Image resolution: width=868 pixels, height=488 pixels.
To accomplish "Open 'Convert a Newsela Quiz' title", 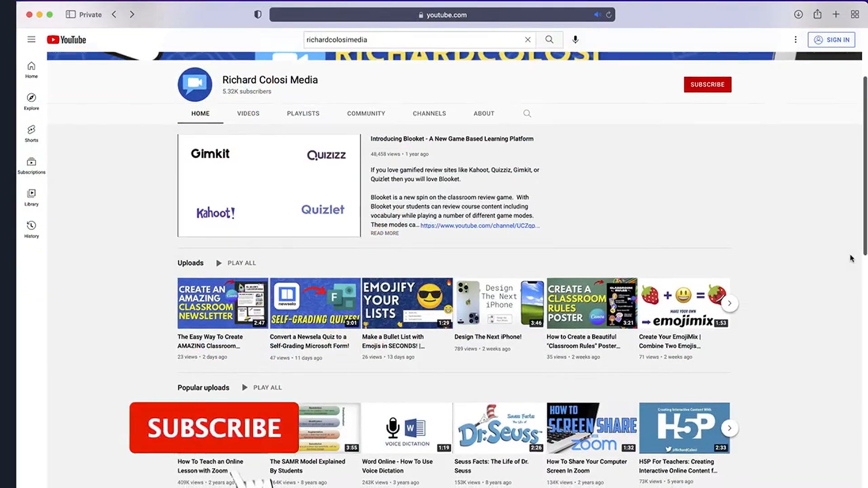I will click(310, 341).
